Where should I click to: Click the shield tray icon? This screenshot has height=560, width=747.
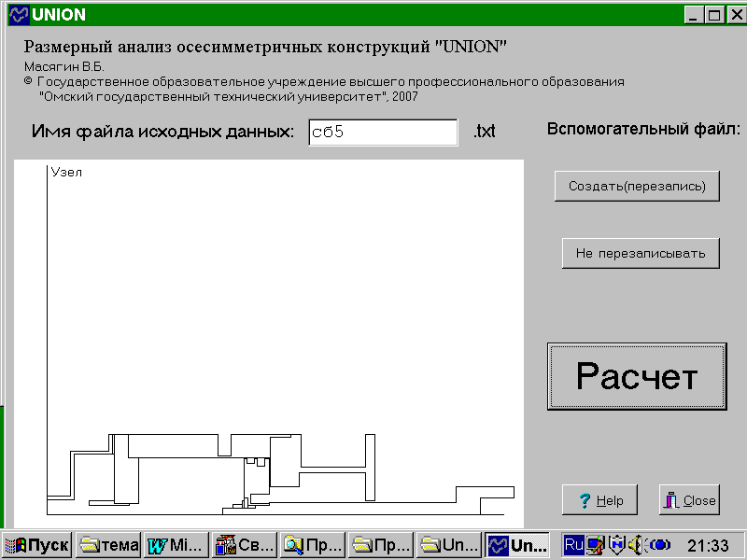(x=617, y=544)
